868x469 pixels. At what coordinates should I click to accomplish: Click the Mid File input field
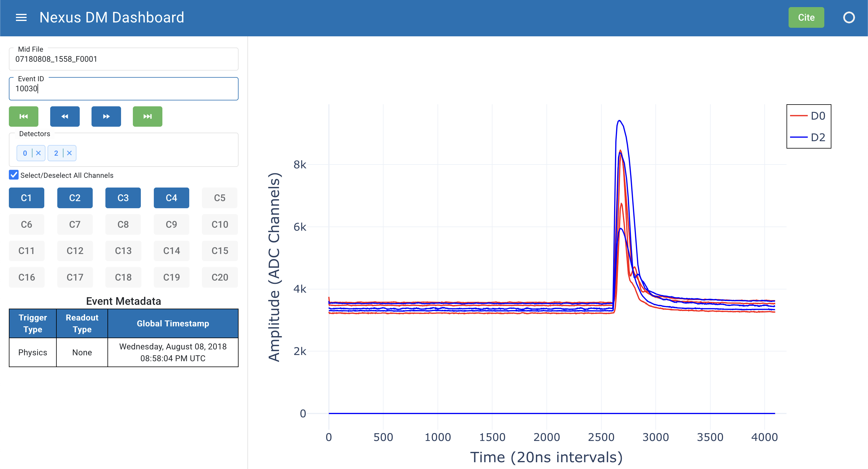tap(123, 59)
